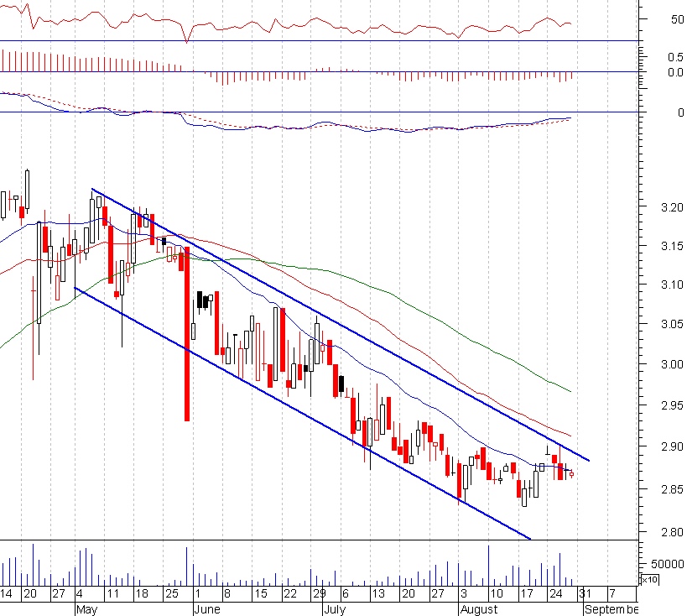Select the July month label

[x=335, y=610]
